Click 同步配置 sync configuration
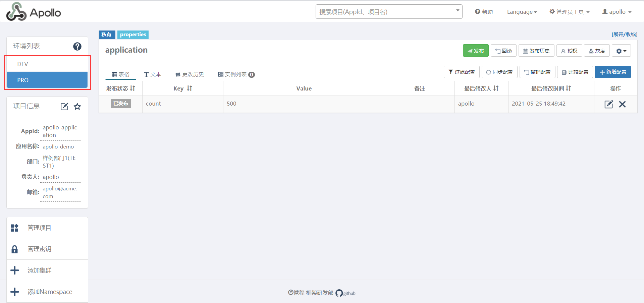644x303 pixels. (x=500, y=72)
